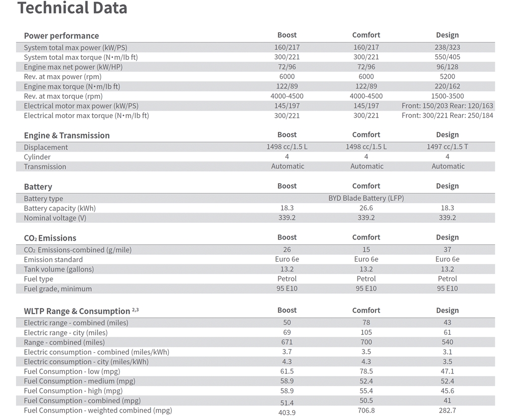
Task: Select the Electric range - city Comfort value 105
Action: tap(366, 332)
